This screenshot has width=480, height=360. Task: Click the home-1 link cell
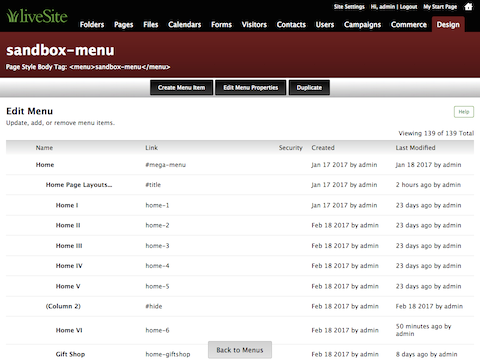(x=157, y=205)
